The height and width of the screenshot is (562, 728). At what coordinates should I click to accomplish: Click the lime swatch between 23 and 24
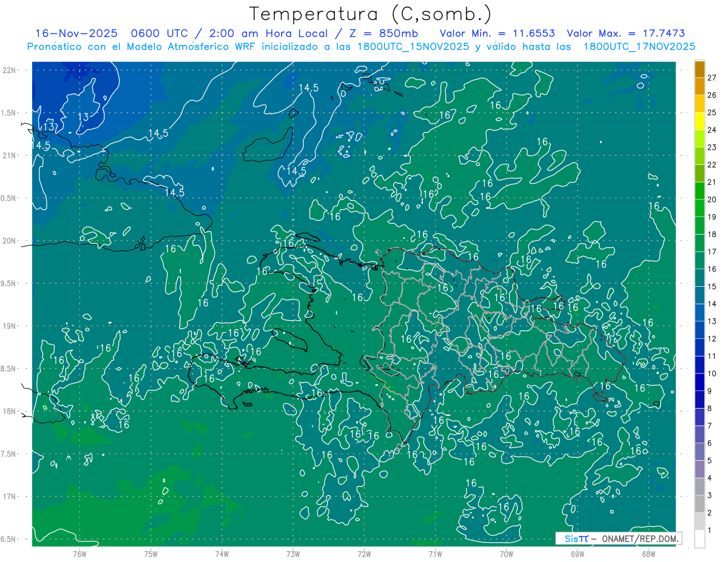click(x=700, y=138)
